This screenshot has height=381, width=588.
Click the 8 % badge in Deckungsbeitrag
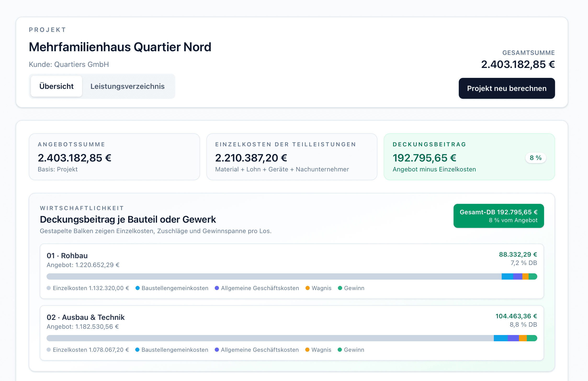tap(535, 158)
